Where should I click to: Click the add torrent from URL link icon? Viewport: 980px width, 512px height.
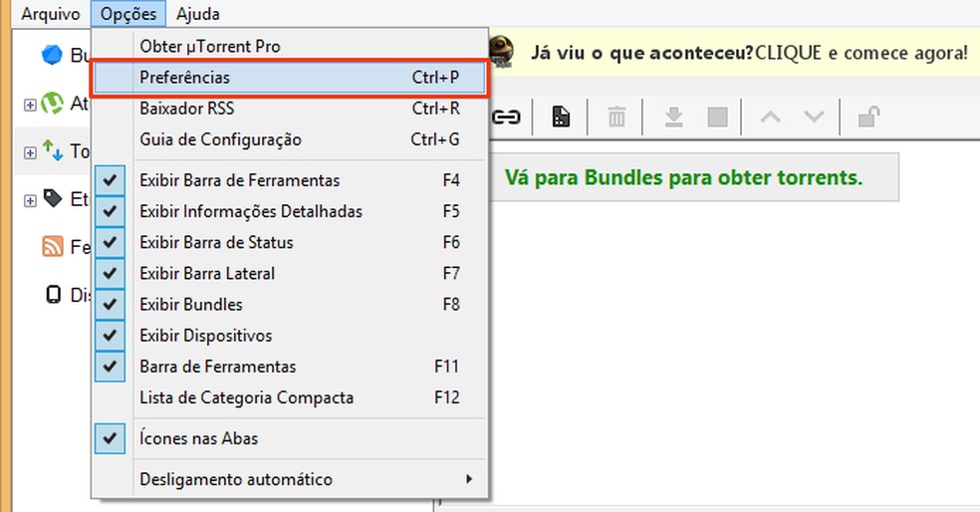pyautogui.click(x=506, y=117)
